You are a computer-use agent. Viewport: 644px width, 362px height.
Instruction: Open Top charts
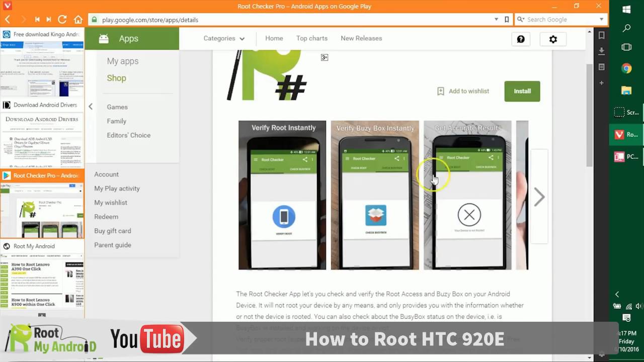pyautogui.click(x=312, y=38)
